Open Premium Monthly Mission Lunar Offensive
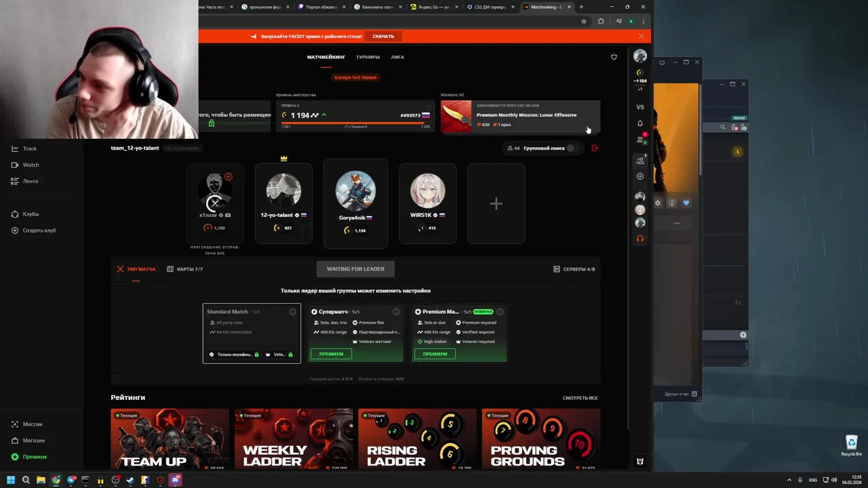868x488 pixels. (x=520, y=117)
